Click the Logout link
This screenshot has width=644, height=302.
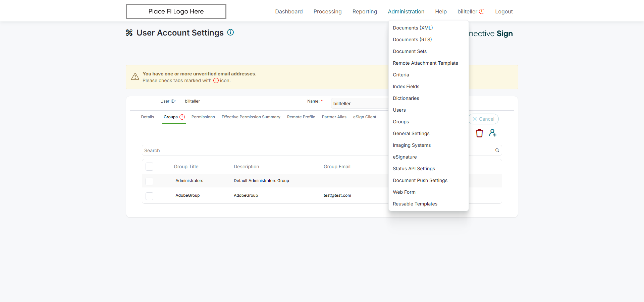504,11
